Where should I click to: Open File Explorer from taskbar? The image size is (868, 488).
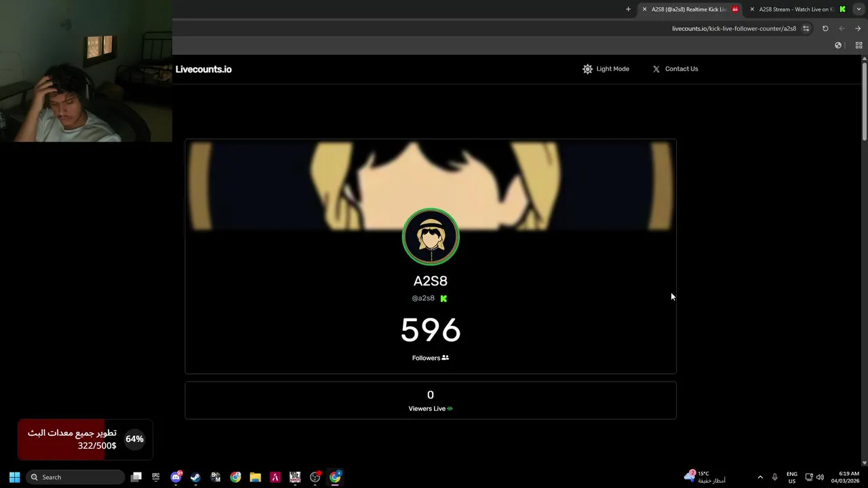(x=255, y=477)
